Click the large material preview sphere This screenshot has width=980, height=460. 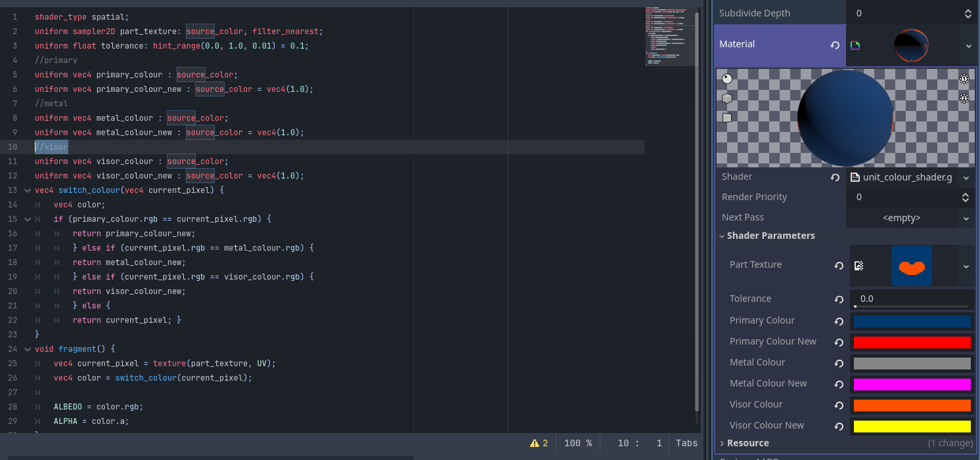846,118
